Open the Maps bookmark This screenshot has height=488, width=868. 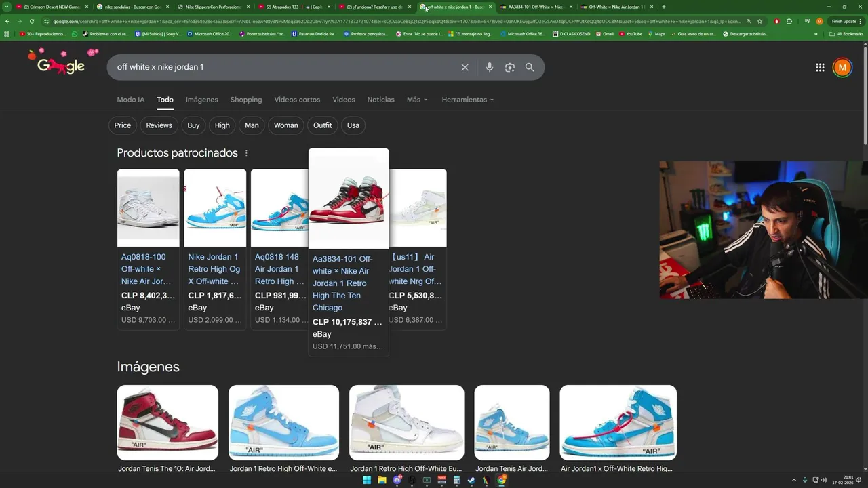656,33
